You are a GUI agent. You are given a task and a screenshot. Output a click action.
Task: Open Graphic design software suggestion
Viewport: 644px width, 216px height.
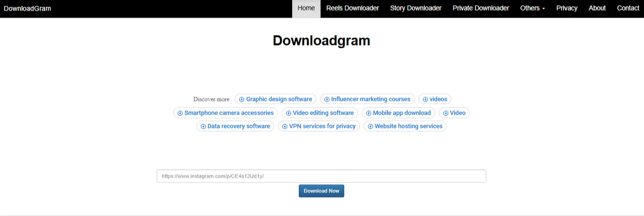coord(276,99)
